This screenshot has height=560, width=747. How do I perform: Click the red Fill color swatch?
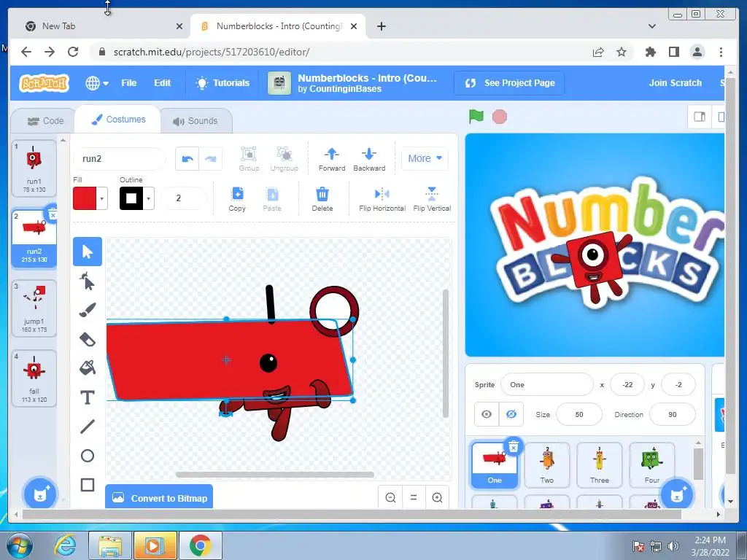(x=85, y=198)
